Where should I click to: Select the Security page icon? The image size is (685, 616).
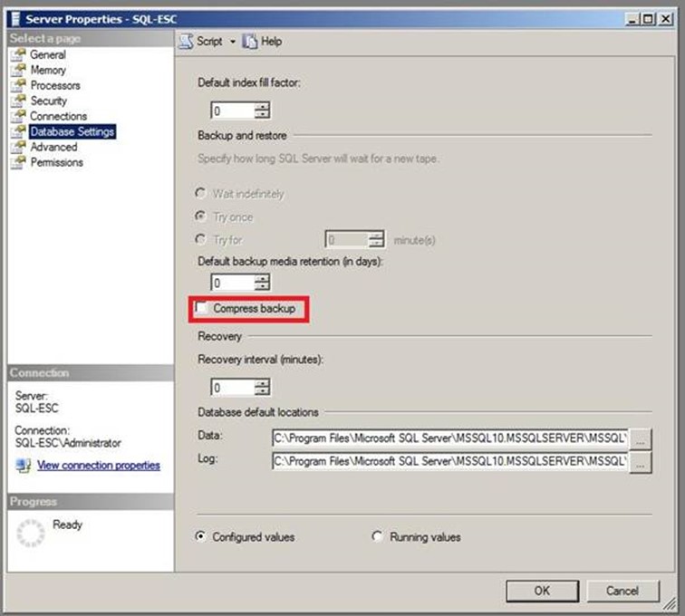[x=17, y=101]
